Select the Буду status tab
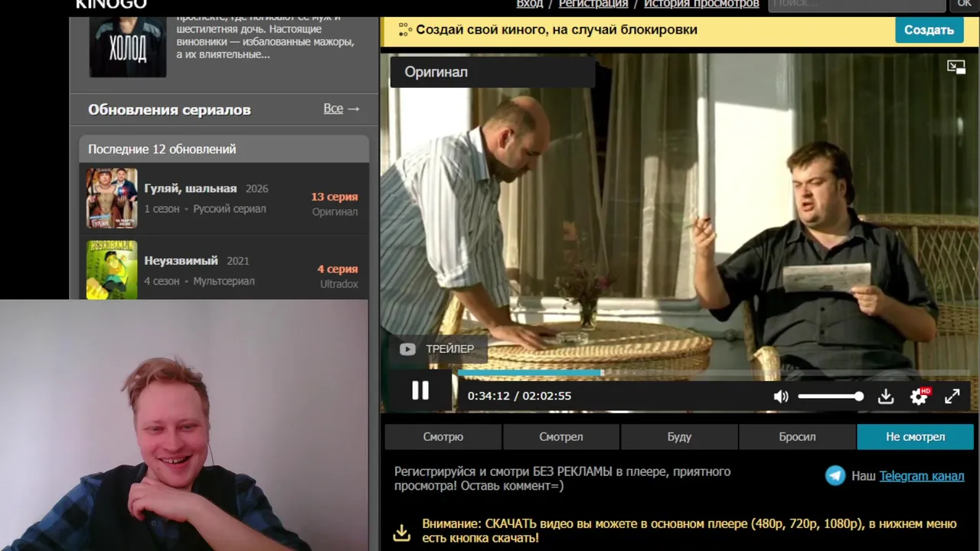This screenshot has height=551, width=980. (x=679, y=437)
